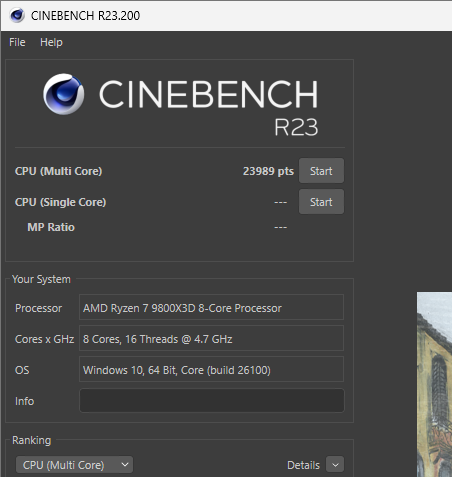Screen dimensions: 452x477
Task: Click the OS label
Action: (22, 370)
